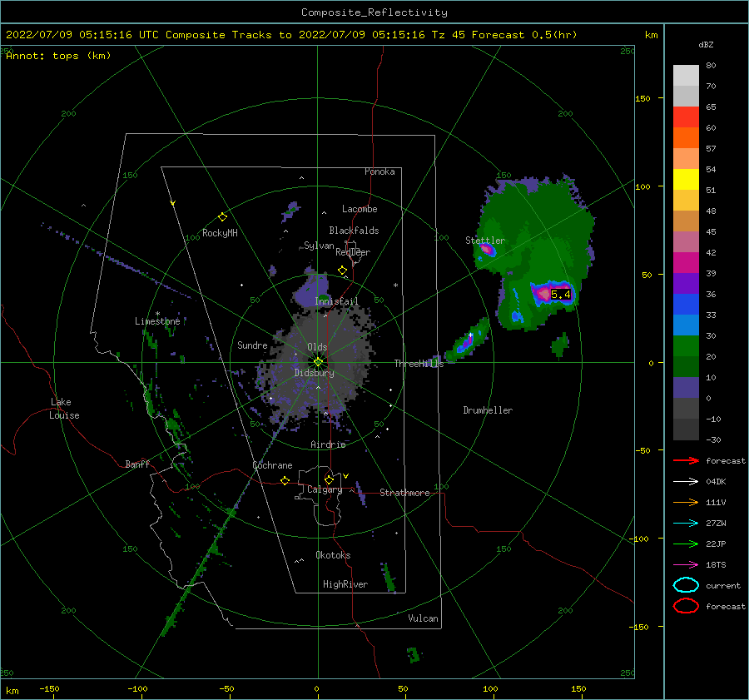Viewport: 749px width, 700px height.
Task: Click the slate purple 10–0 dBZ swatch
Action: [x=686, y=388]
